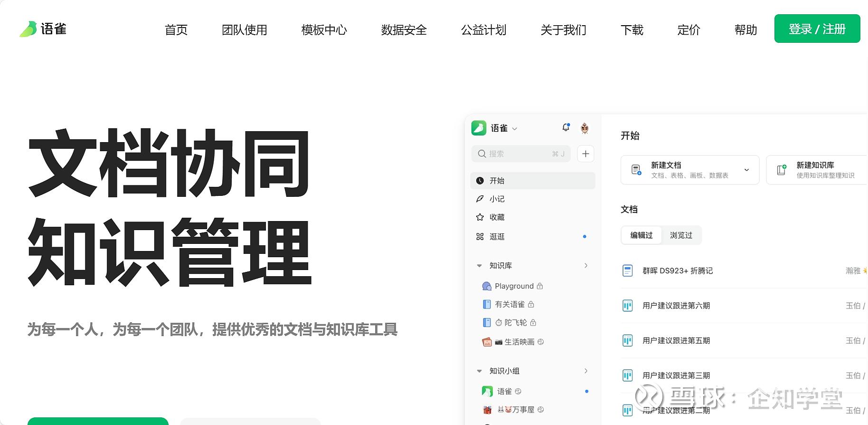Click the plus button beside search

585,154
